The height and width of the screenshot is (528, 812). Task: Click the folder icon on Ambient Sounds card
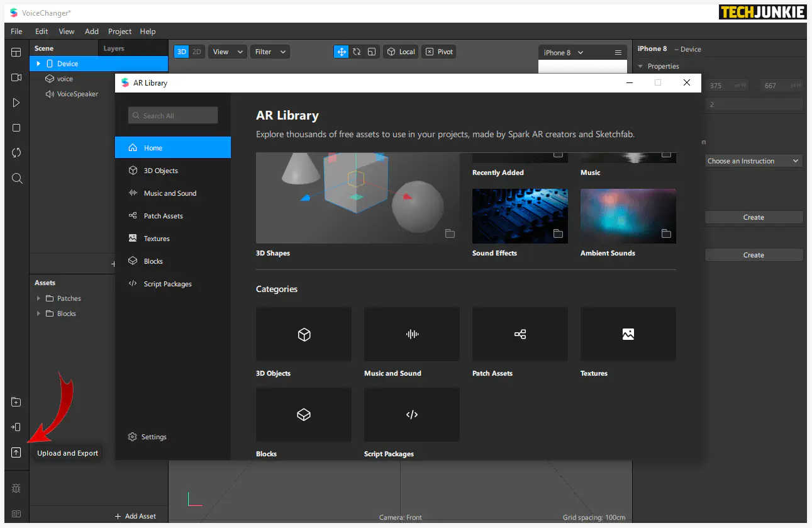[x=666, y=233]
